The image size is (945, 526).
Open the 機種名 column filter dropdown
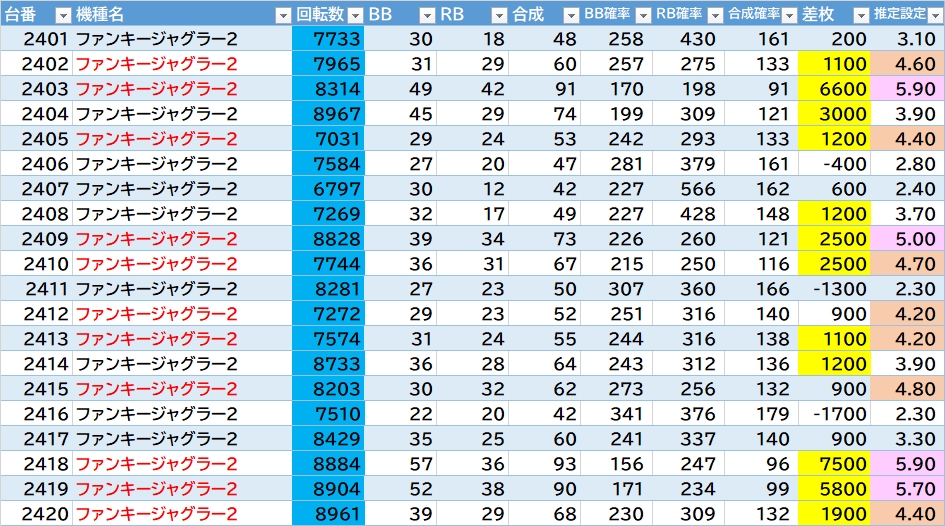[283, 16]
